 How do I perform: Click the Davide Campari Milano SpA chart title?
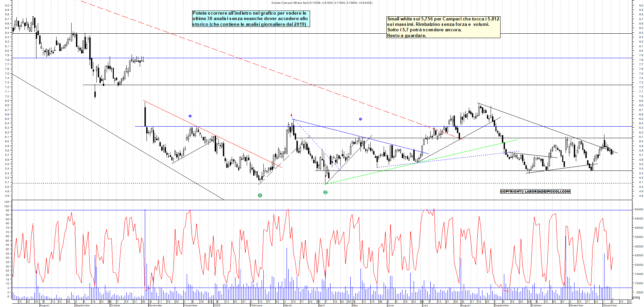pos(322,3)
